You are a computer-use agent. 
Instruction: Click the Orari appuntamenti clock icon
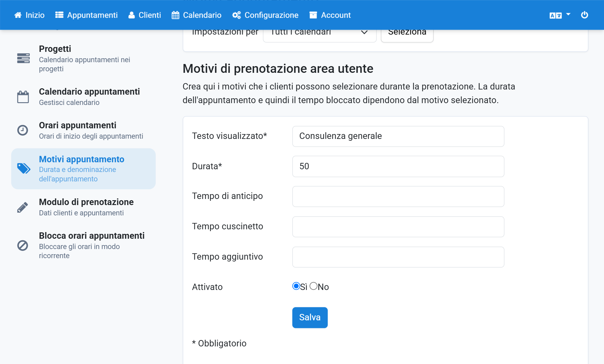pos(22,130)
